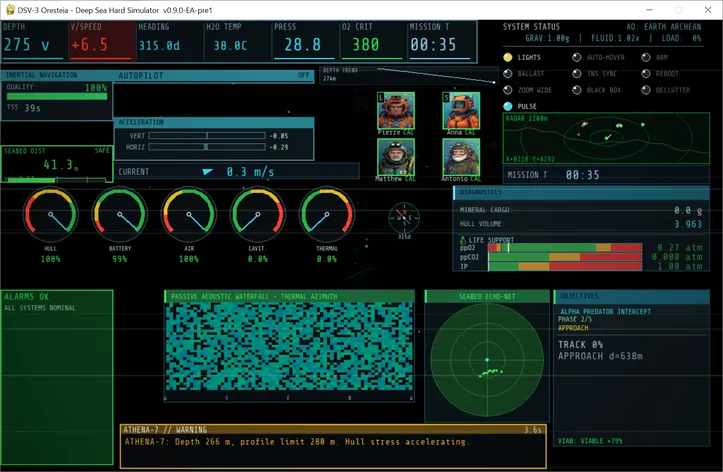Adjust the HORIZ acceleration slider

207,147
